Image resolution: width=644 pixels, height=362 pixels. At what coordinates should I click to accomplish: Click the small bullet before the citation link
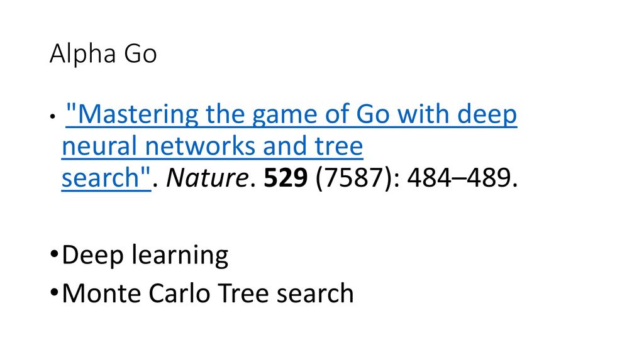pyautogui.click(x=52, y=117)
